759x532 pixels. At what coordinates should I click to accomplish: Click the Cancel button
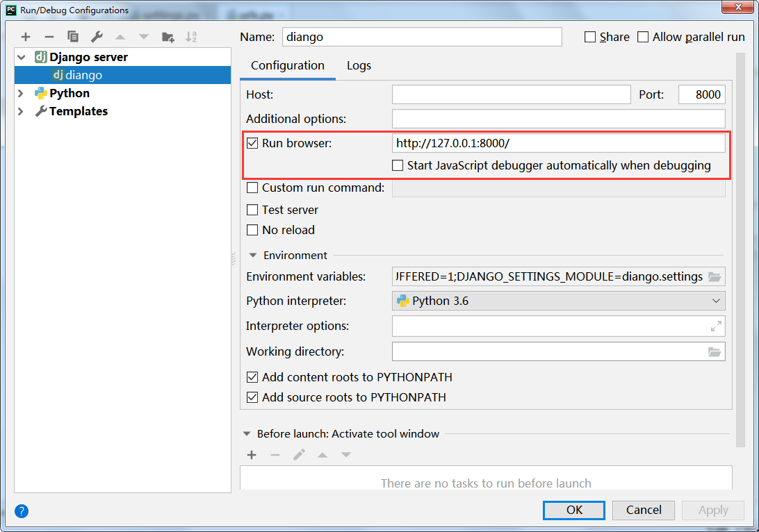(x=644, y=510)
